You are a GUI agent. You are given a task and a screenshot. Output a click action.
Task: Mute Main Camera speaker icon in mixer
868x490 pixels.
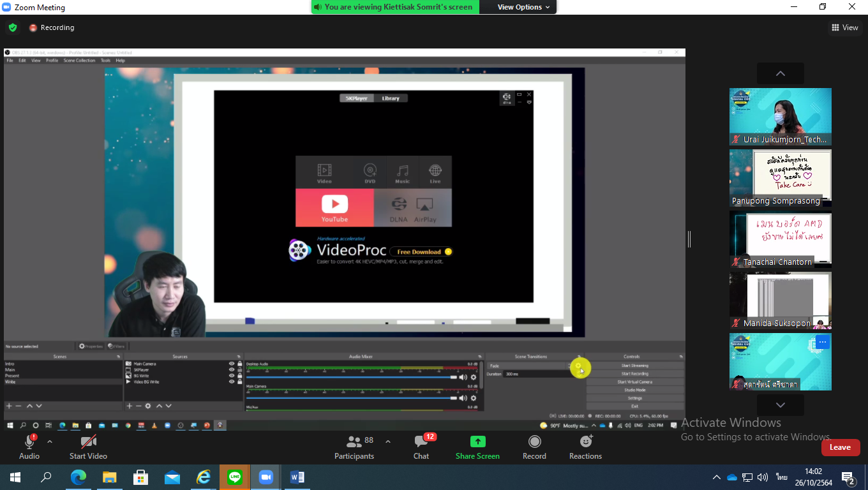(x=463, y=397)
